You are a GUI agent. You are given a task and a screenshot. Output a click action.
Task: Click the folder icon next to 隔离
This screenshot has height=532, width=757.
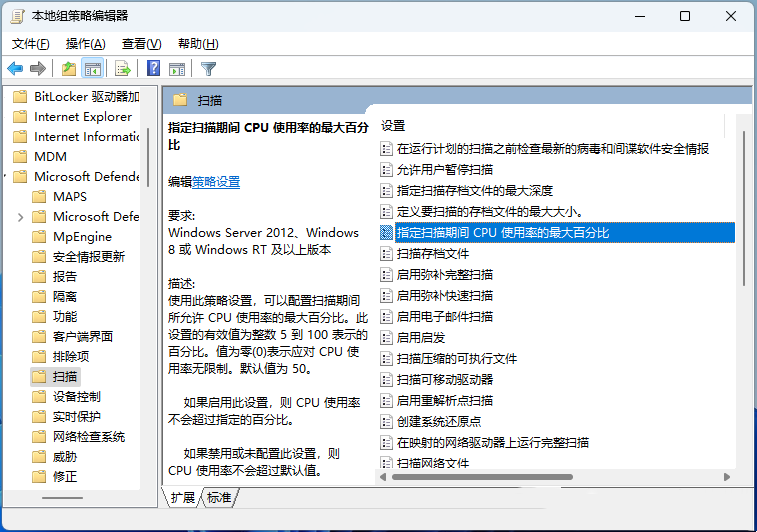tap(39, 296)
